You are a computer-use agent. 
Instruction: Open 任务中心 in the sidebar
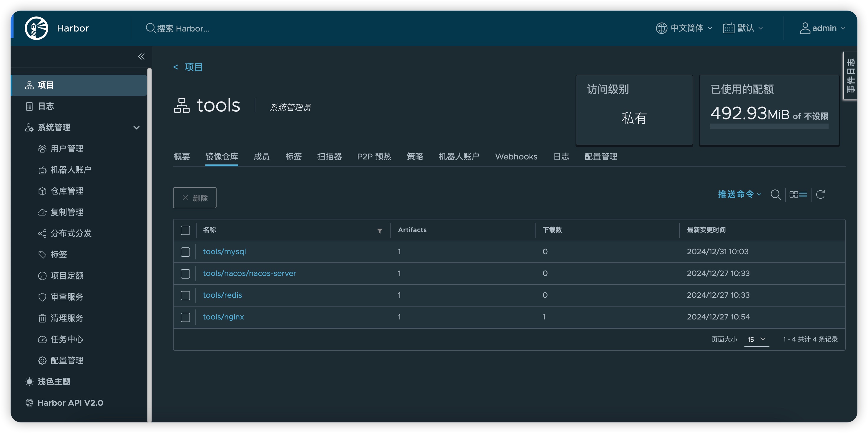click(x=66, y=339)
